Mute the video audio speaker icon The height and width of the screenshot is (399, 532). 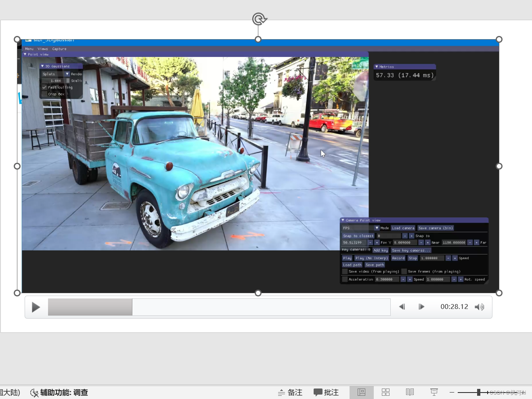click(x=480, y=307)
